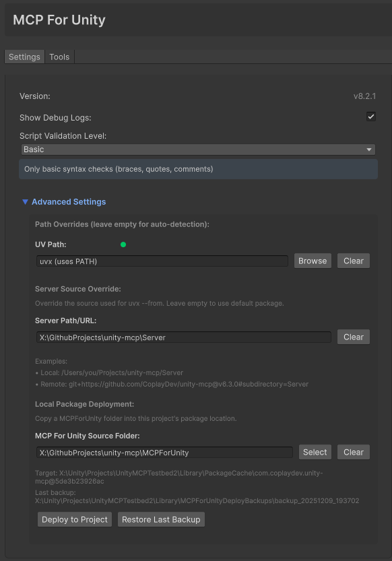Screen dimensions: 392x561
Task: Switch to the Tools tab
Action: 59,57
